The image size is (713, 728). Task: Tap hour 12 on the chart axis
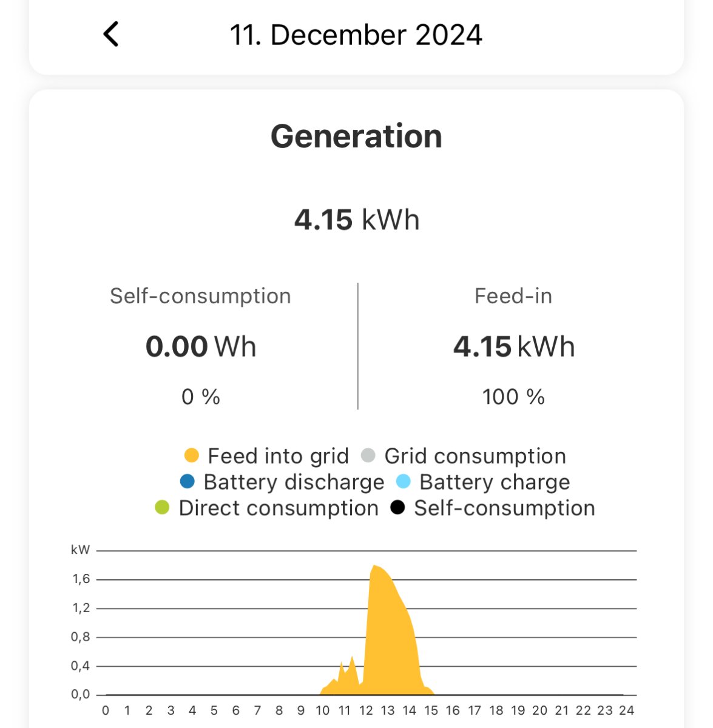366,710
